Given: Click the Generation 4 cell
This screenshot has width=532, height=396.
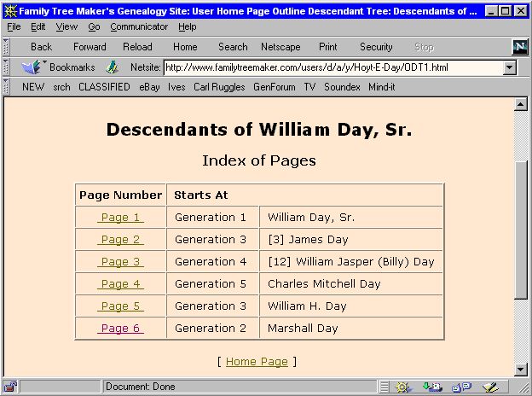Looking at the screenshot, I should (x=213, y=261).
